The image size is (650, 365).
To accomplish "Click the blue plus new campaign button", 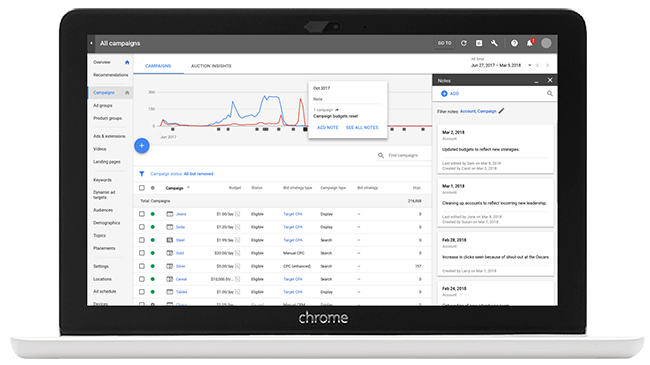I will 142,146.
